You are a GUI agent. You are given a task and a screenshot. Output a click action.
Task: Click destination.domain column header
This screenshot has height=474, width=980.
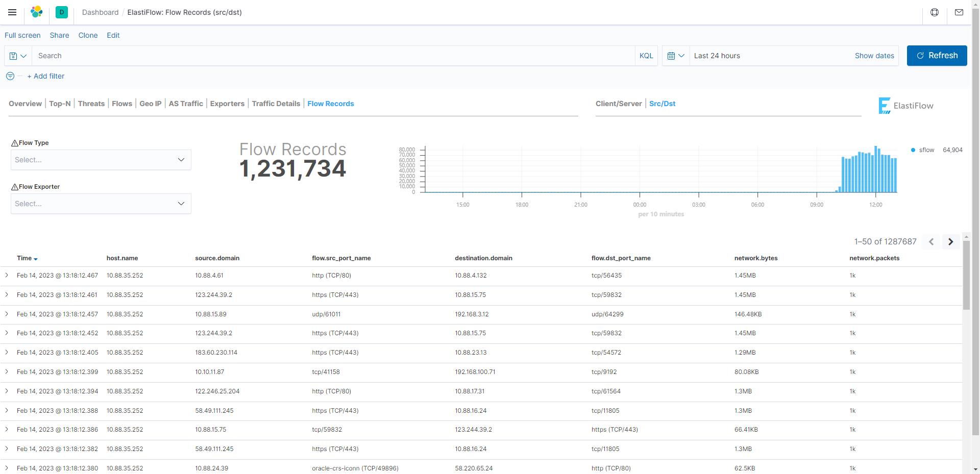[x=483, y=258]
